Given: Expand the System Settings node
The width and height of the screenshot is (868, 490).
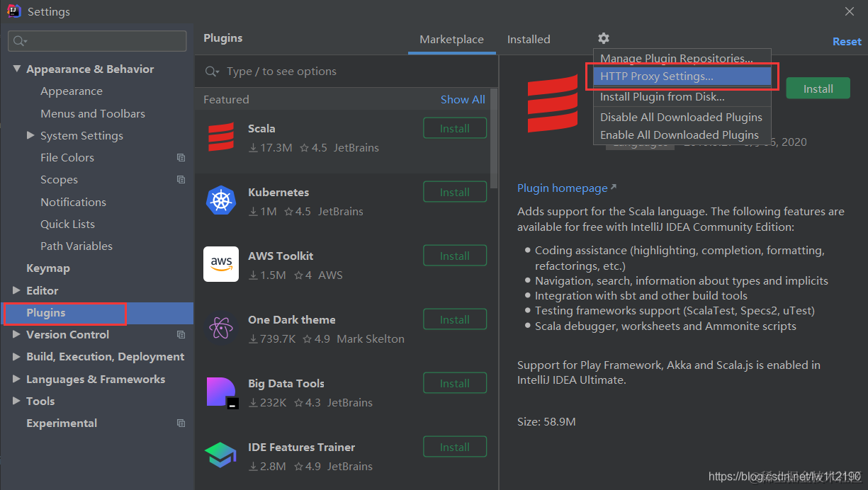Looking at the screenshot, I should (x=30, y=135).
